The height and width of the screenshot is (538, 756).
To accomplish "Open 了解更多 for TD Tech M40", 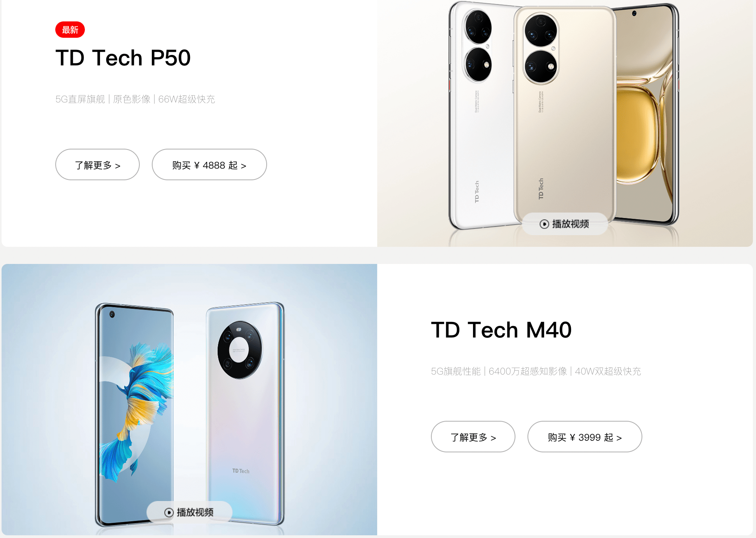I will [473, 437].
